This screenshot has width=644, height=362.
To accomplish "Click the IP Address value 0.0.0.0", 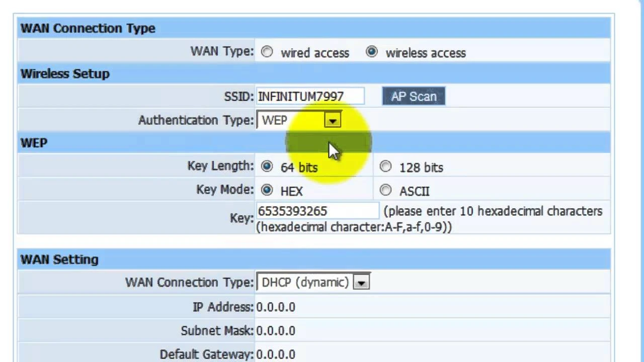I will pyautogui.click(x=276, y=307).
